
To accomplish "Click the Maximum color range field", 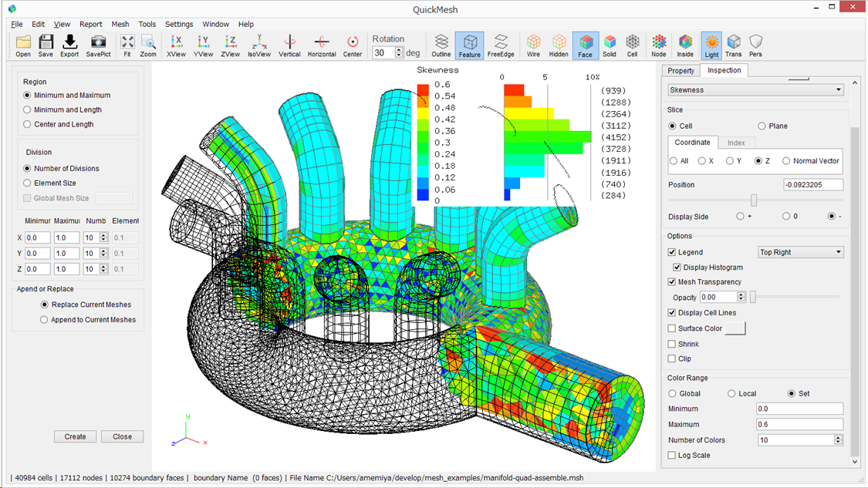I will 800,424.
